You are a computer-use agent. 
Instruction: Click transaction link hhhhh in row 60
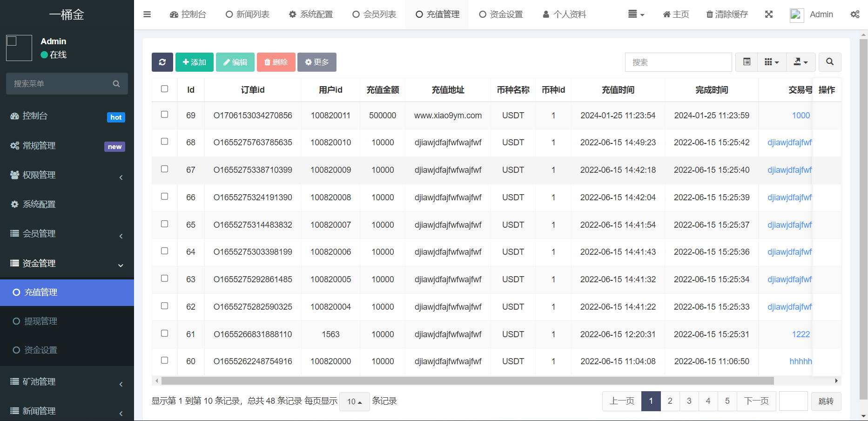point(801,361)
